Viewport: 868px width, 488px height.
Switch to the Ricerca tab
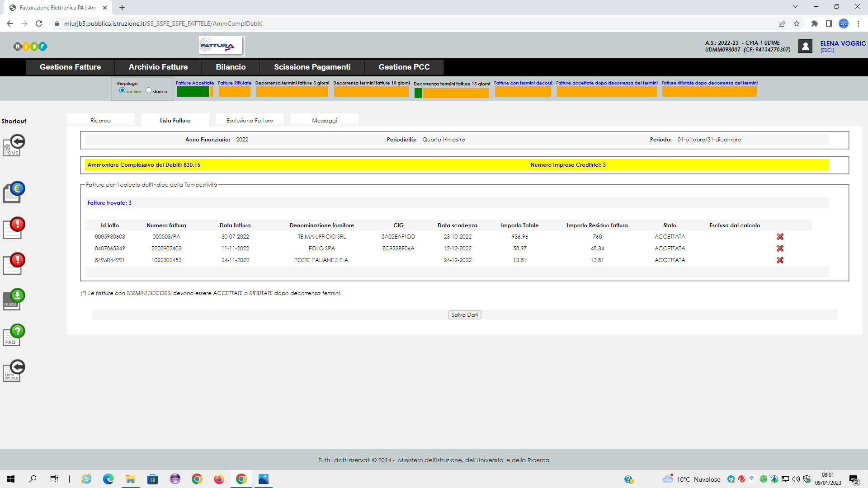[100, 121]
